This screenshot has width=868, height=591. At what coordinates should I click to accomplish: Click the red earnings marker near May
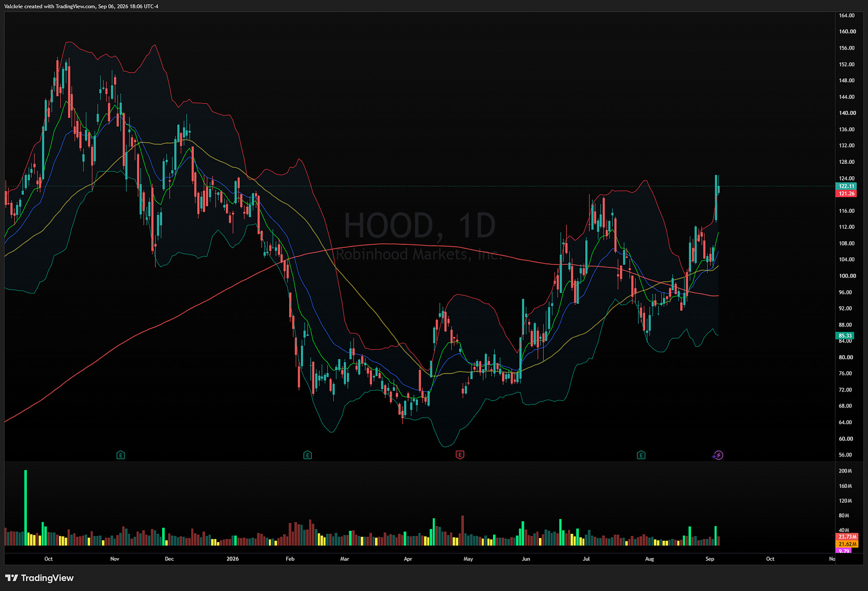pyautogui.click(x=460, y=455)
